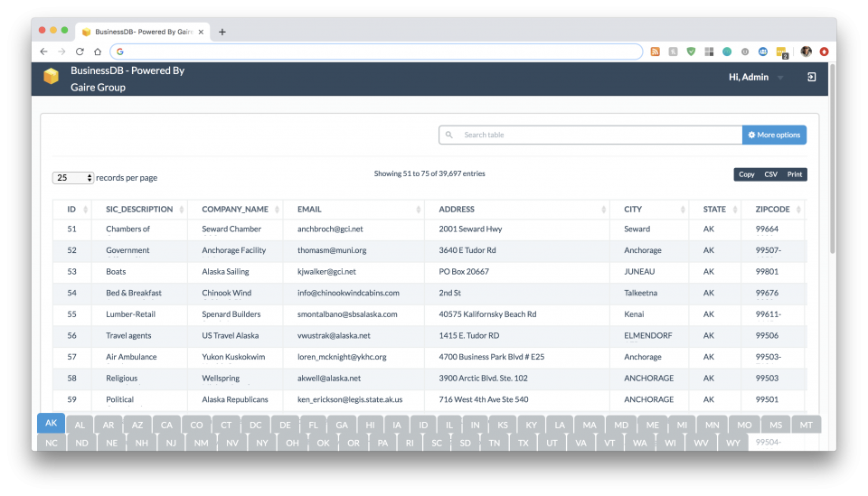The height and width of the screenshot is (496, 868).
Task: Click the BusinessDB yellow box logo
Action: click(x=52, y=77)
